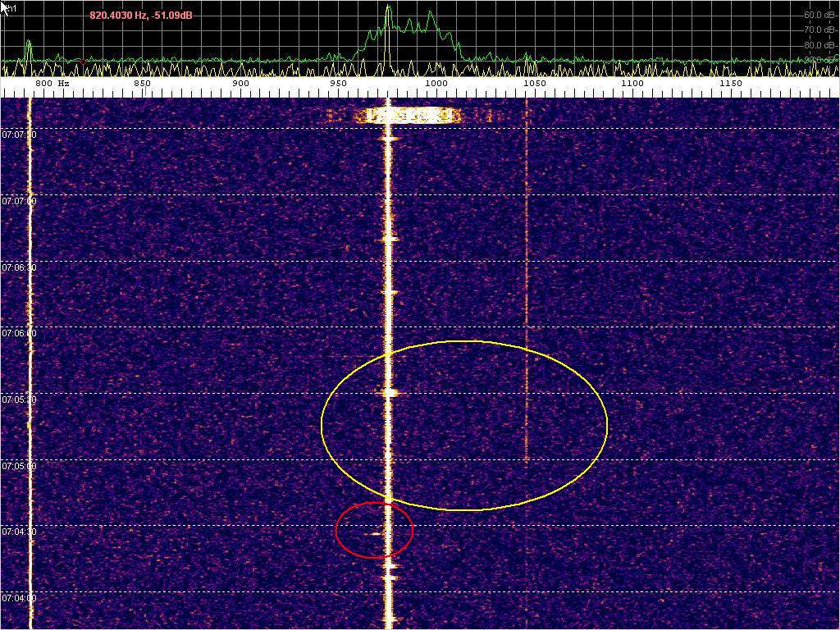Click the bright wideband burst atop the waterfall

point(408,116)
